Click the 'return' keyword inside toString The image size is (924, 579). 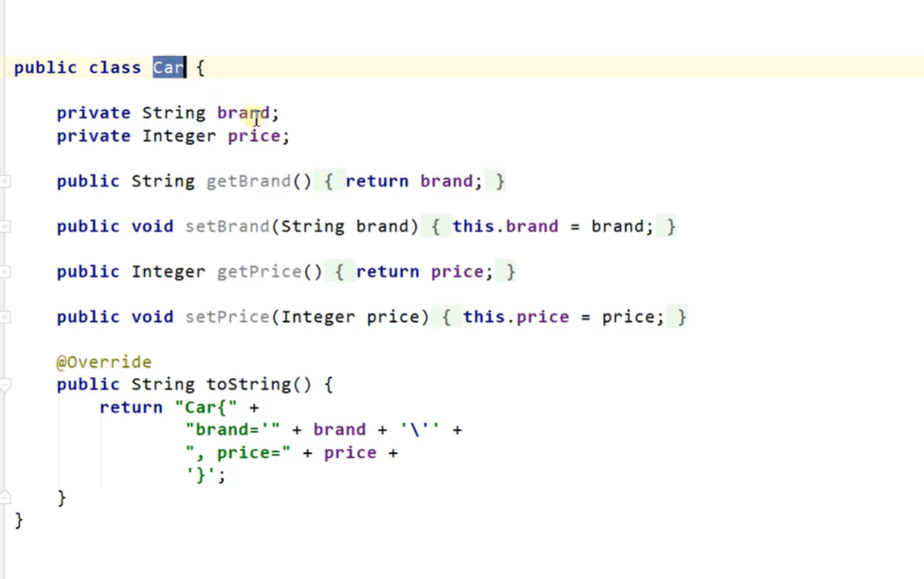(131, 407)
